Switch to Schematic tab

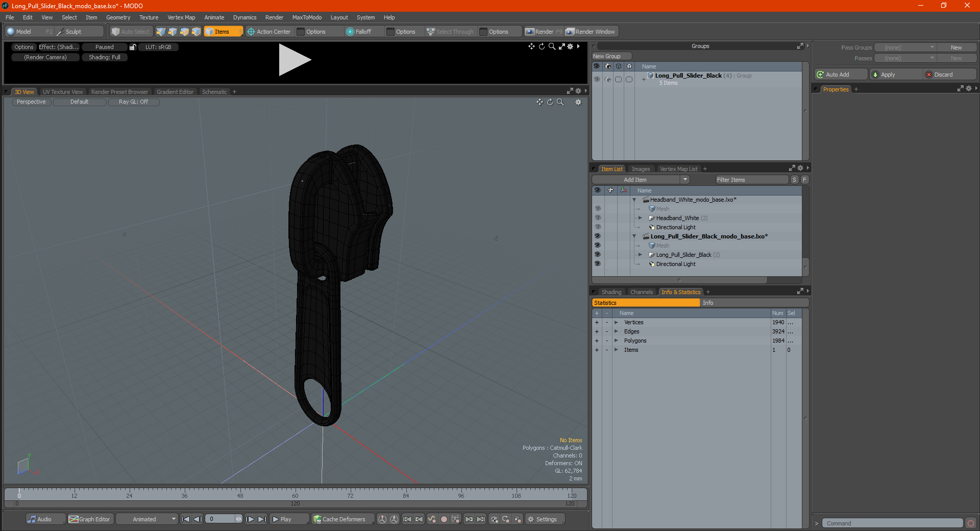tap(214, 92)
